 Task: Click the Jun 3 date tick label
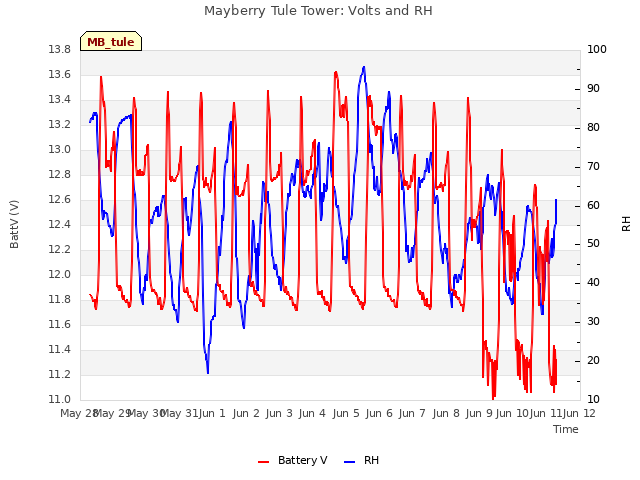pos(279,413)
